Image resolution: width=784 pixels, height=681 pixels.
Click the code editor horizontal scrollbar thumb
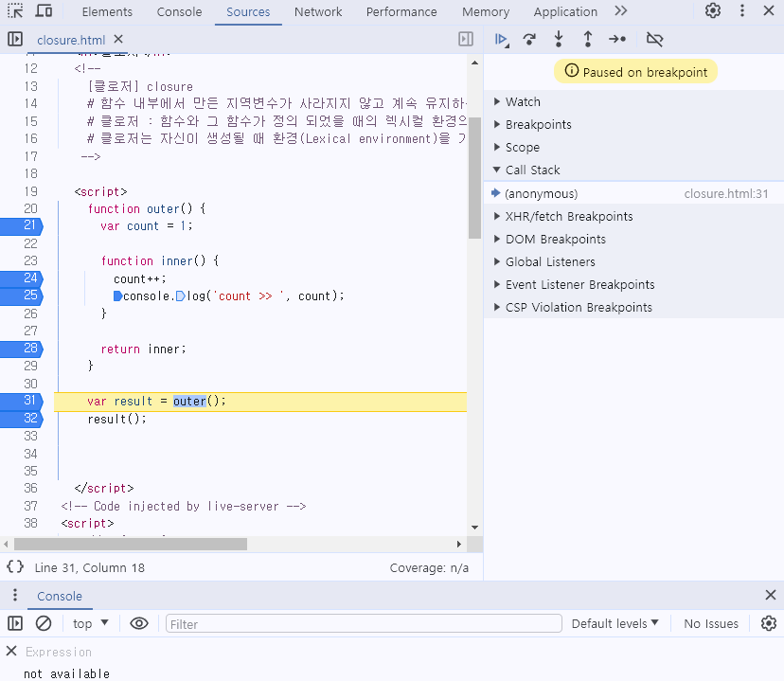coord(131,544)
